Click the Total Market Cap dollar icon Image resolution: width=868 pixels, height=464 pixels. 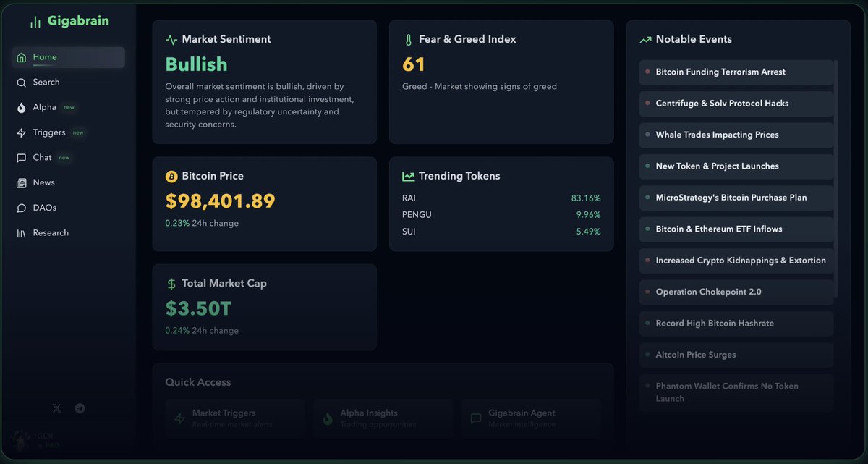point(171,284)
